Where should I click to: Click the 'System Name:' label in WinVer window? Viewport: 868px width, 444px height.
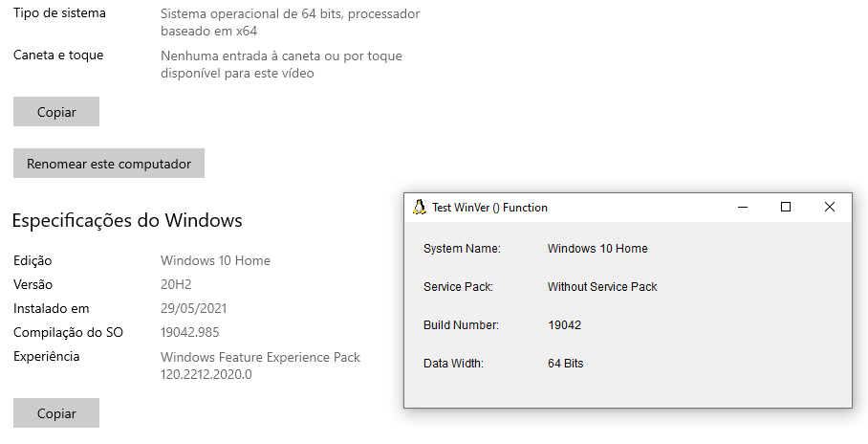point(463,249)
